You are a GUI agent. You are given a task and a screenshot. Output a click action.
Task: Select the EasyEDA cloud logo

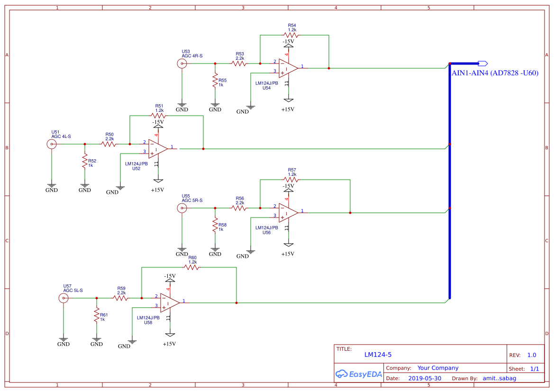point(359,374)
